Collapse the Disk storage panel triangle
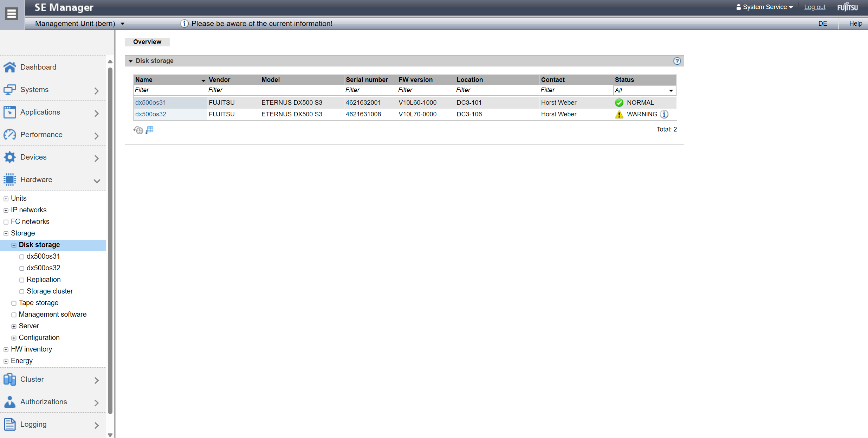The height and width of the screenshot is (438, 868). click(130, 61)
